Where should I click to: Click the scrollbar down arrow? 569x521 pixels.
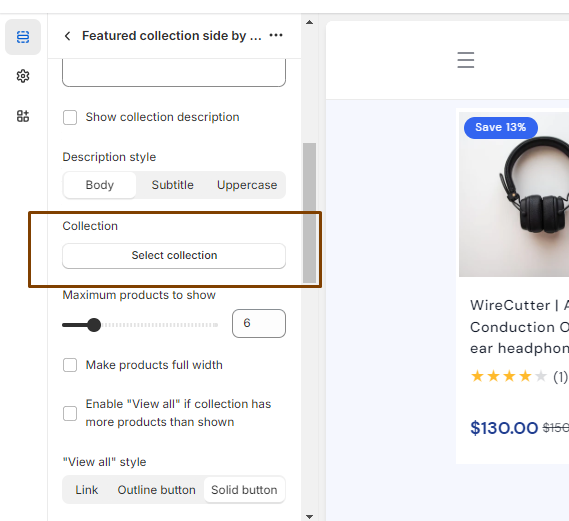pyautogui.click(x=310, y=517)
